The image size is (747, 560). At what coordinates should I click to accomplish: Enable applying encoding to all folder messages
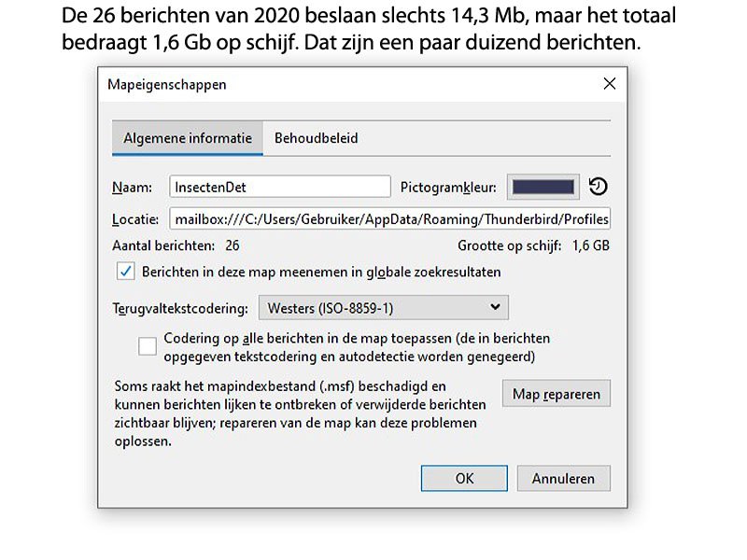click(x=148, y=346)
